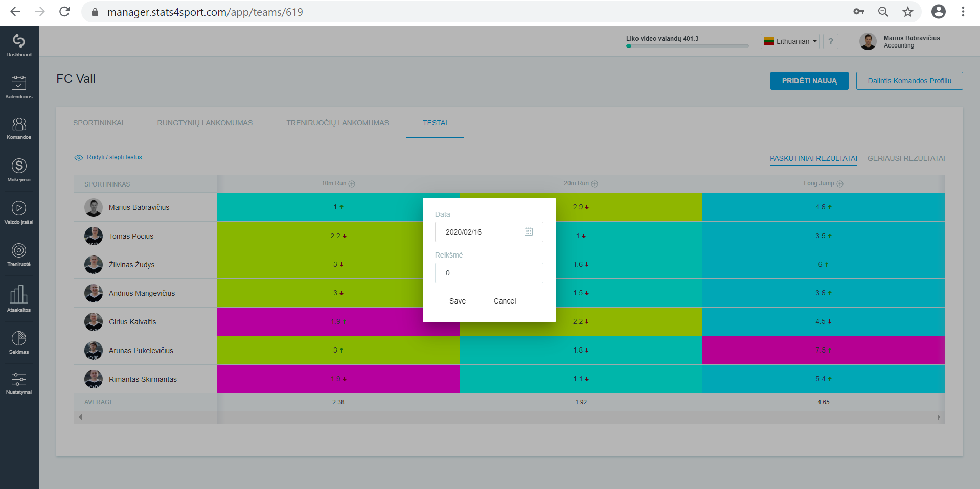The image size is (980, 489).
Task: Go to Komandos in the sidebar
Action: point(19,128)
